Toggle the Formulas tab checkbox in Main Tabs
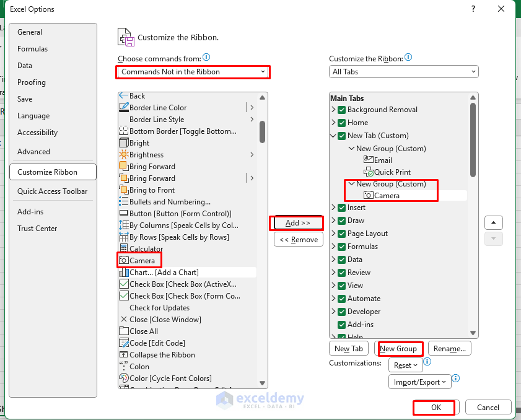521x420 pixels. click(341, 247)
